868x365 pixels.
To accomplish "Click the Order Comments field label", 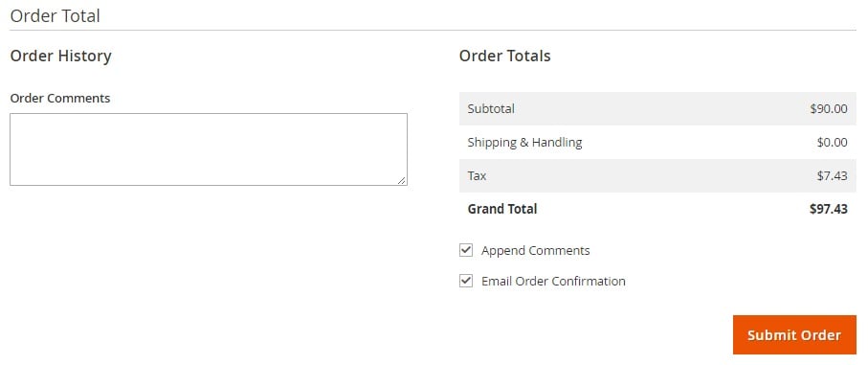I will tap(60, 98).
